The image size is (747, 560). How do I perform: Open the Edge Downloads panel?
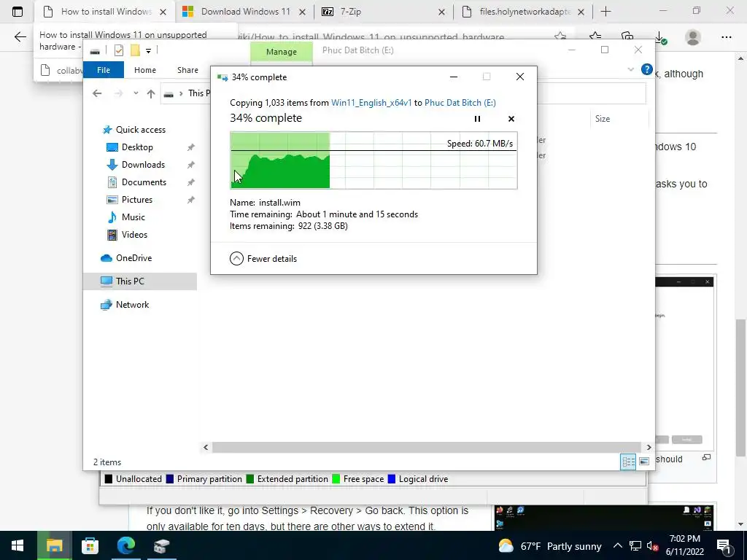tap(661, 38)
